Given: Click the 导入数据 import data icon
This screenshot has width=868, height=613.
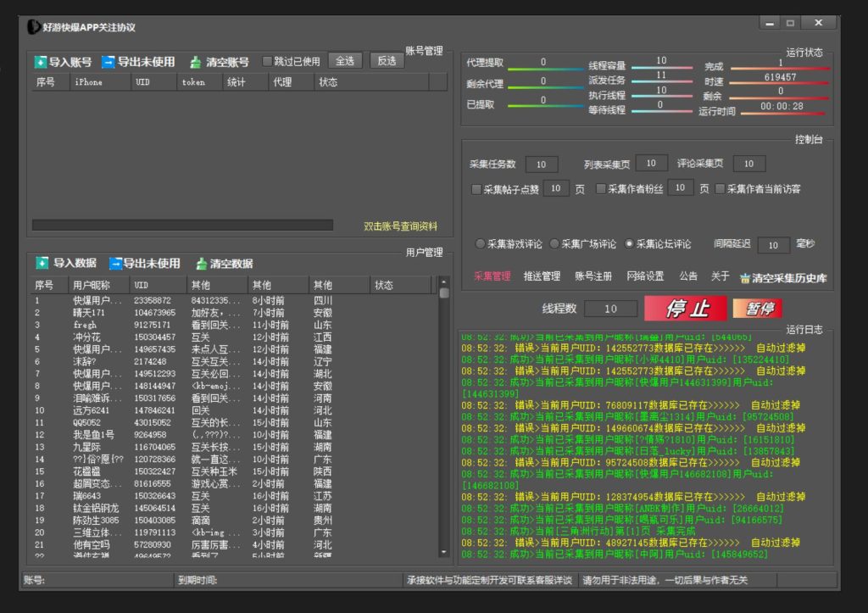Looking at the screenshot, I should coord(41,264).
